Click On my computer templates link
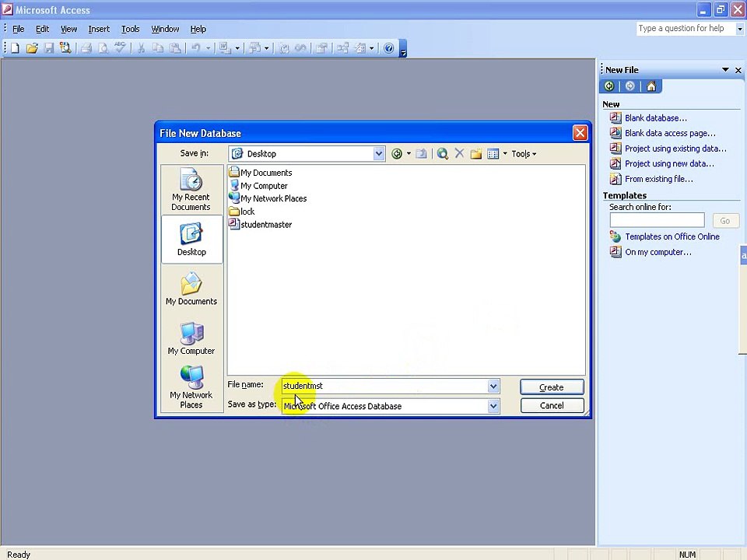This screenshot has width=747, height=560. (658, 252)
